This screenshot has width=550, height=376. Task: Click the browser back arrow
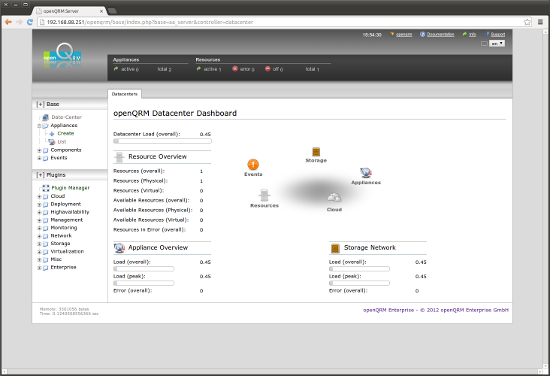[x=8, y=22]
